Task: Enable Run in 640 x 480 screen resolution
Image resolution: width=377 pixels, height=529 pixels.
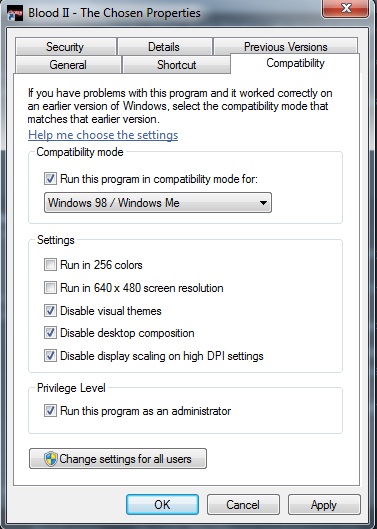Action: point(50,288)
